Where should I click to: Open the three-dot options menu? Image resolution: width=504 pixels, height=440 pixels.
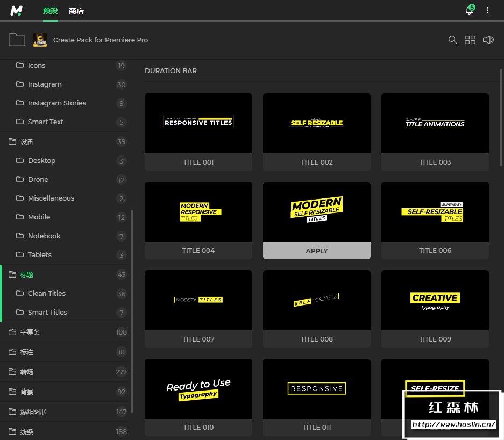488,10
